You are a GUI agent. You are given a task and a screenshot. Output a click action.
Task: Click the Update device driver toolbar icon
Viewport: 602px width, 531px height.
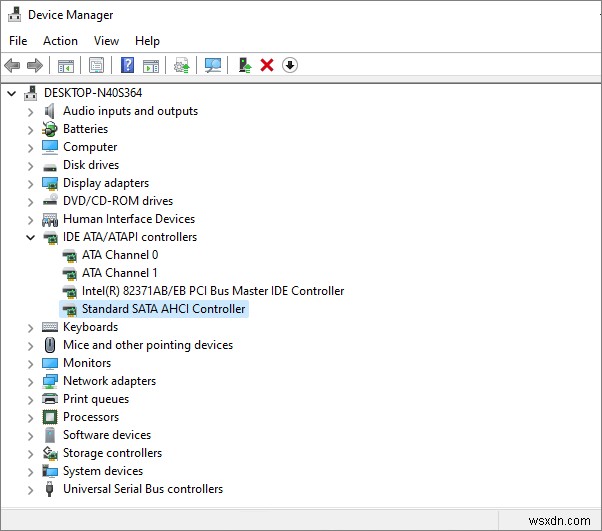pyautogui.click(x=182, y=65)
